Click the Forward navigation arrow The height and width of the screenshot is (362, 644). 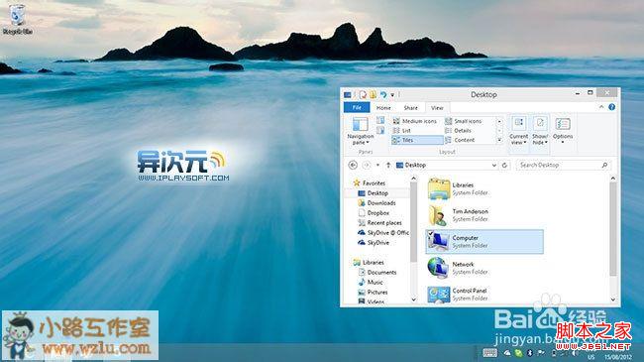(x=367, y=165)
